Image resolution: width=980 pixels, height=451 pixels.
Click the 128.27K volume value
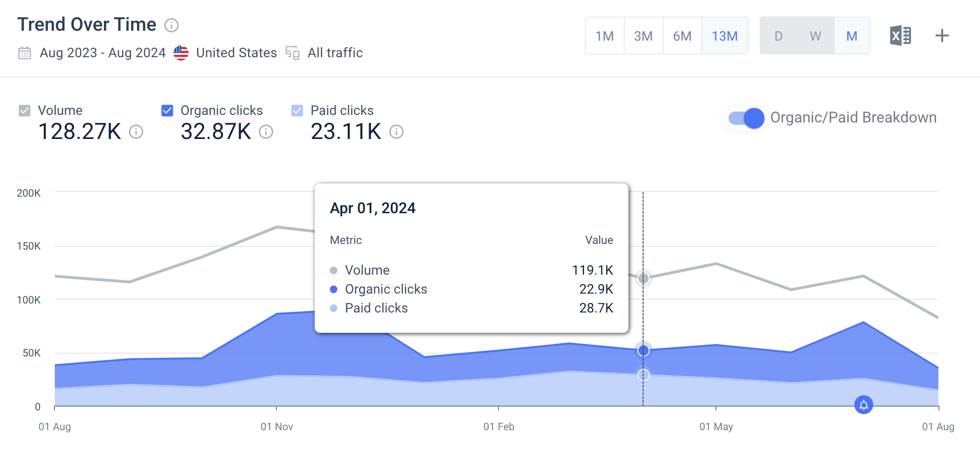(79, 131)
